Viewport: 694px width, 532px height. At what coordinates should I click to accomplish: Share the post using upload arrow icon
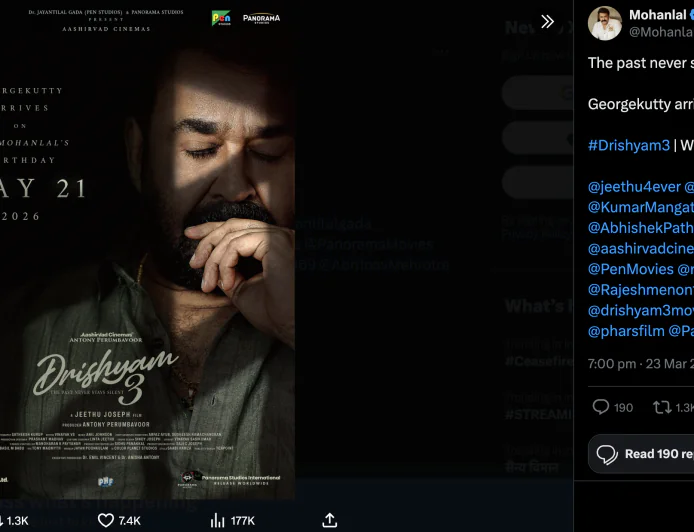click(x=330, y=520)
